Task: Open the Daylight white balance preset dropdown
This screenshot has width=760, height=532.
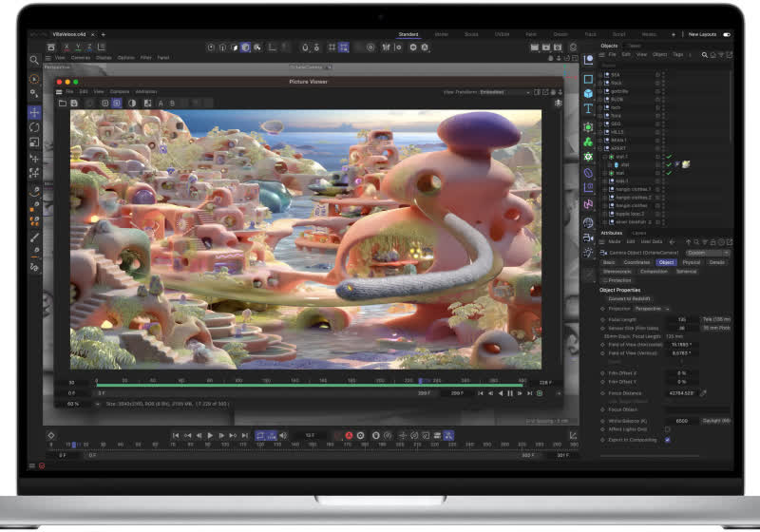Action: tap(715, 420)
